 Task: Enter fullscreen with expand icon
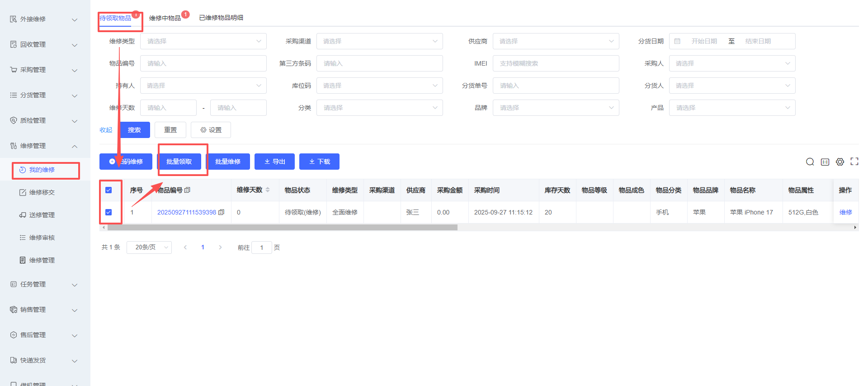[854, 162]
